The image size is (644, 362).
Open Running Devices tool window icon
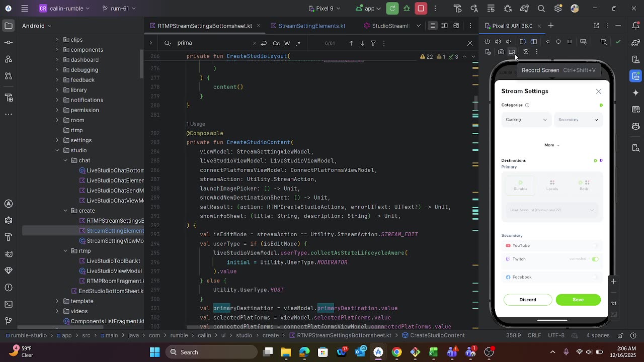click(x=636, y=76)
